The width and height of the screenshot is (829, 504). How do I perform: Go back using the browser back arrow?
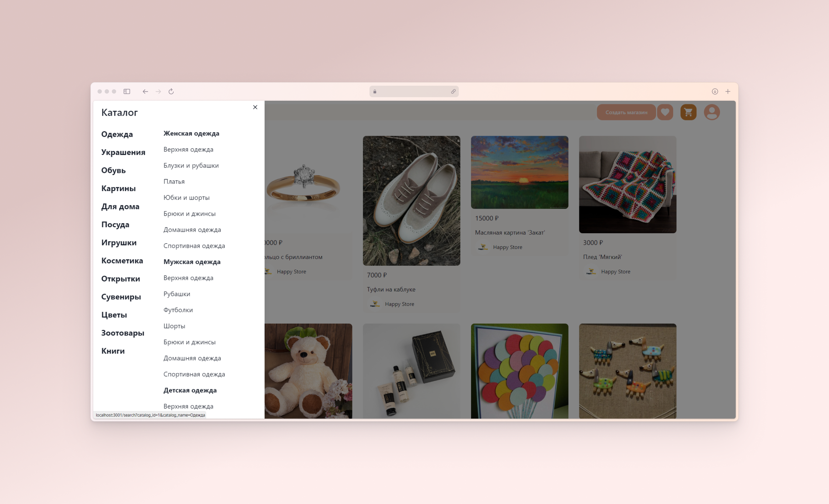[x=145, y=91]
